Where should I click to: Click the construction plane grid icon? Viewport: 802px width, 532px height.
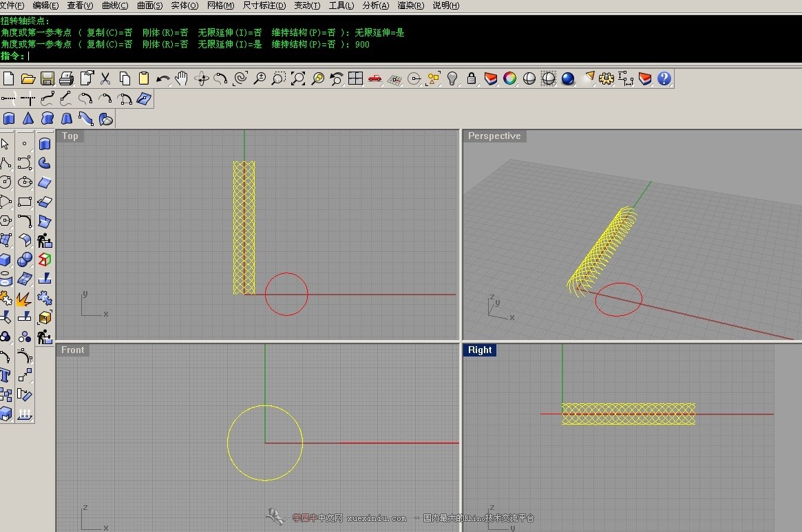click(394, 78)
